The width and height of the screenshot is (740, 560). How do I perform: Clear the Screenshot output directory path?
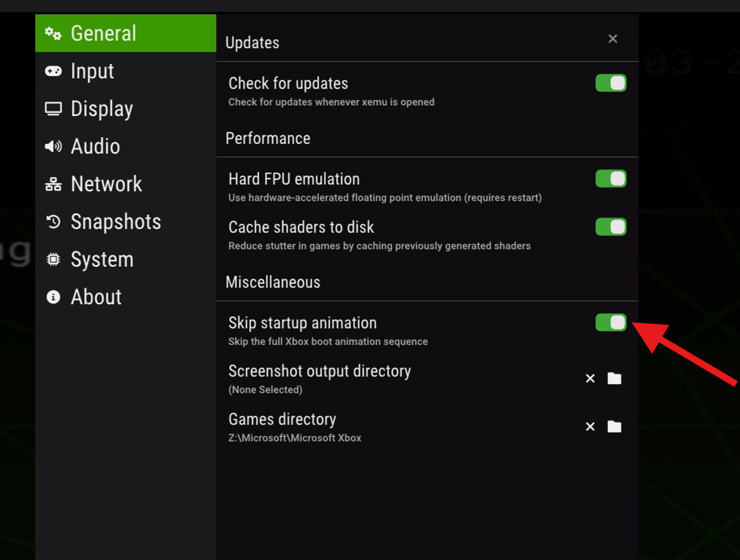click(x=590, y=378)
